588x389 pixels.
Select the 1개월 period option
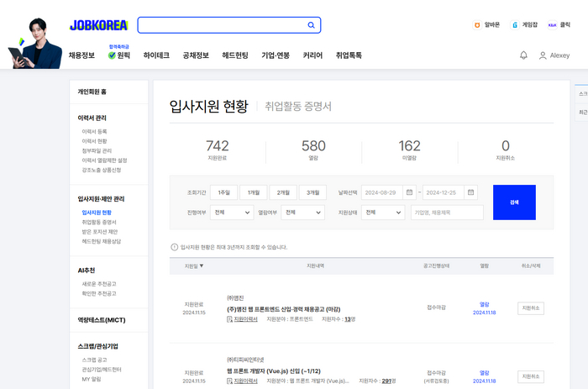pyautogui.click(x=253, y=192)
